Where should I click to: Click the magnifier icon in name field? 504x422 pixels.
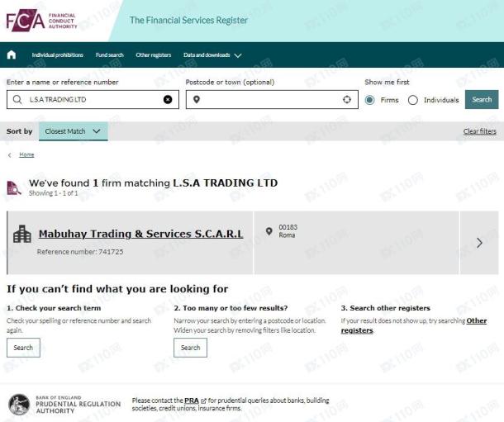tap(17, 100)
